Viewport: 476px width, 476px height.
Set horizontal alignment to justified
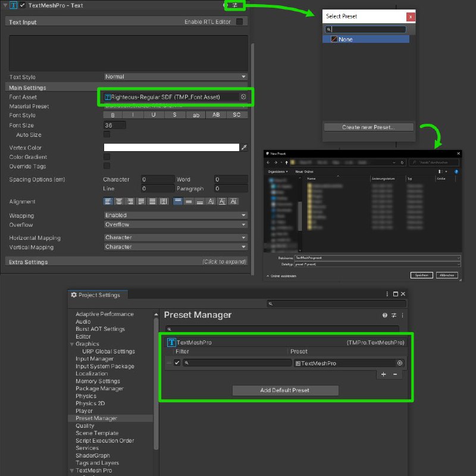point(141,201)
